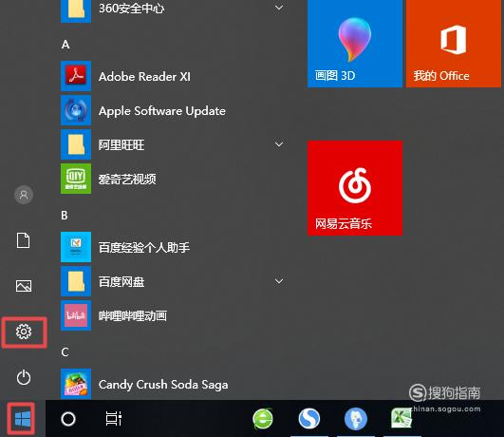Open the 我的 Office tile
This screenshot has width=504, height=437.
click(454, 43)
